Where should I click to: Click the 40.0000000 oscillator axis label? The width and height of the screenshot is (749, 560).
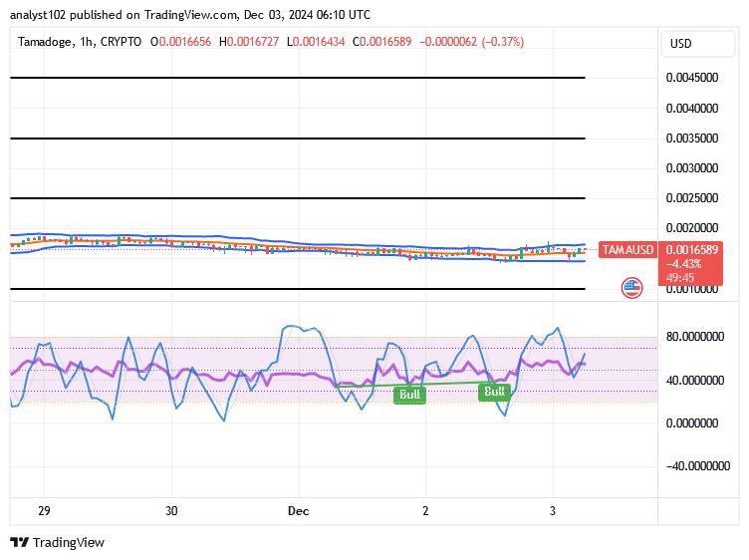[x=695, y=381]
